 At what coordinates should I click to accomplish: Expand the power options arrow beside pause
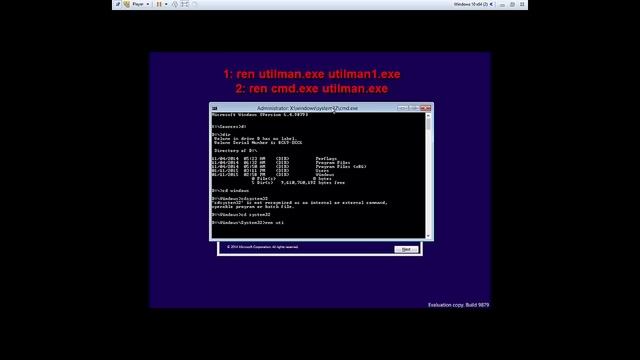pyautogui.click(x=166, y=4)
